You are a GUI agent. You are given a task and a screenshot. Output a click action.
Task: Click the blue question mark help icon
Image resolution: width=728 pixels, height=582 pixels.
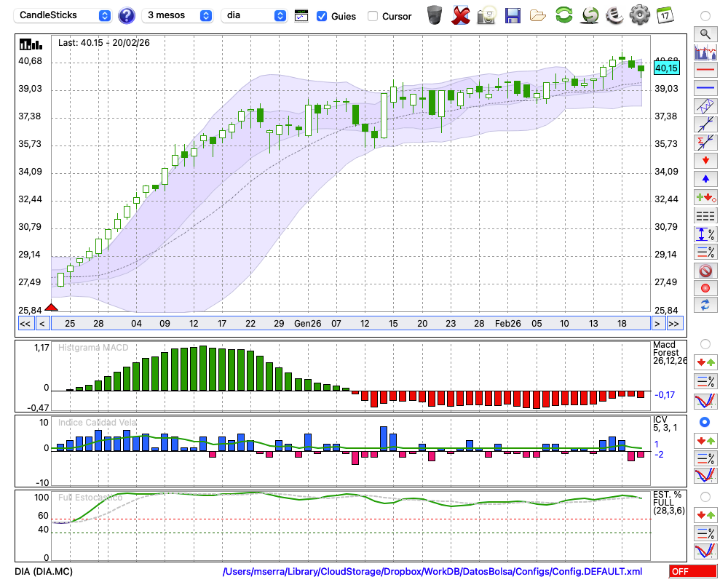pyautogui.click(x=127, y=15)
